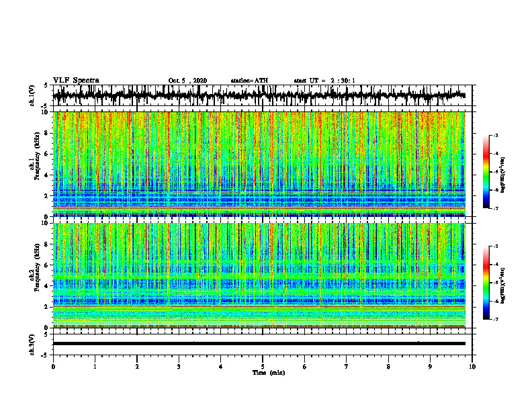
Task: Click time axis tick label "2"
Action: point(137,367)
